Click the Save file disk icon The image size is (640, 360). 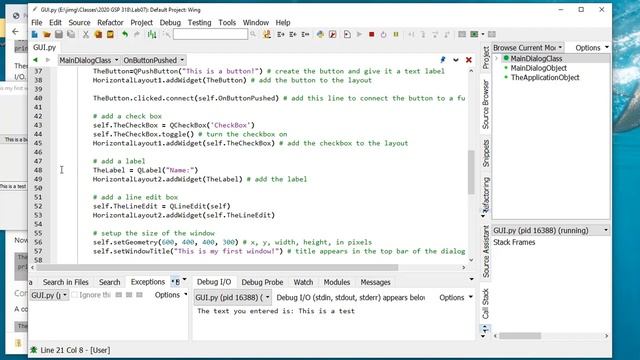click(x=59, y=35)
